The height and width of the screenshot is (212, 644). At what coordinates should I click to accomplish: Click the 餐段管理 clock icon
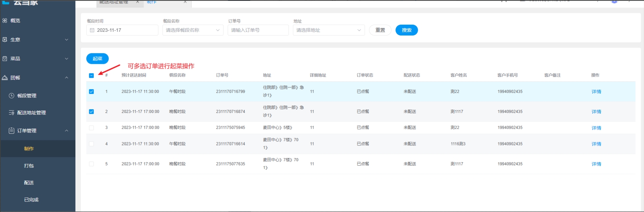(x=11, y=96)
